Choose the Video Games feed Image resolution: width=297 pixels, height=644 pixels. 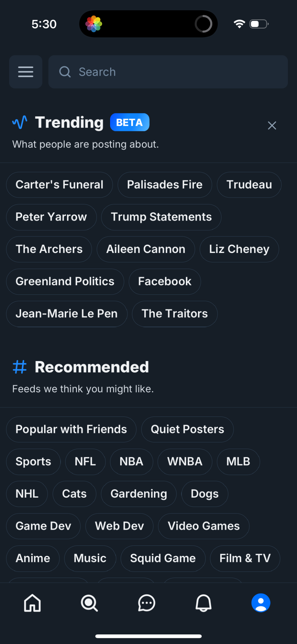[204, 526]
